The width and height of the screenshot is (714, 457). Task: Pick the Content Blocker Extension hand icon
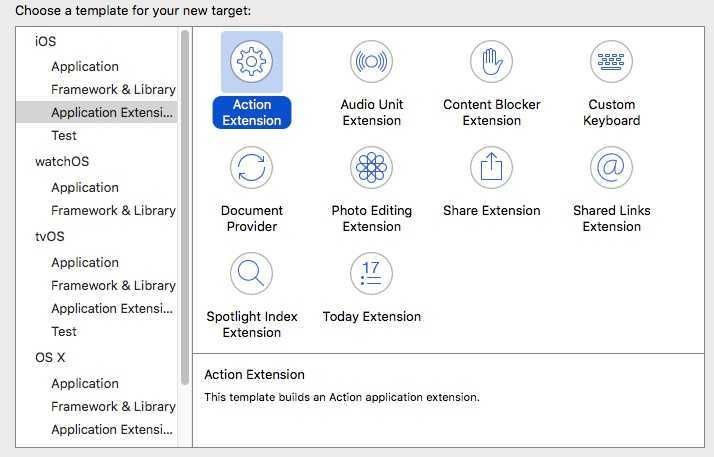click(x=491, y=61)
